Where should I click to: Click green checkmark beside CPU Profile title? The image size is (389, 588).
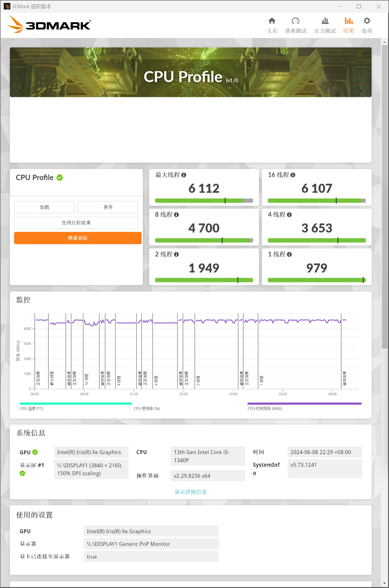coord(60,178)
